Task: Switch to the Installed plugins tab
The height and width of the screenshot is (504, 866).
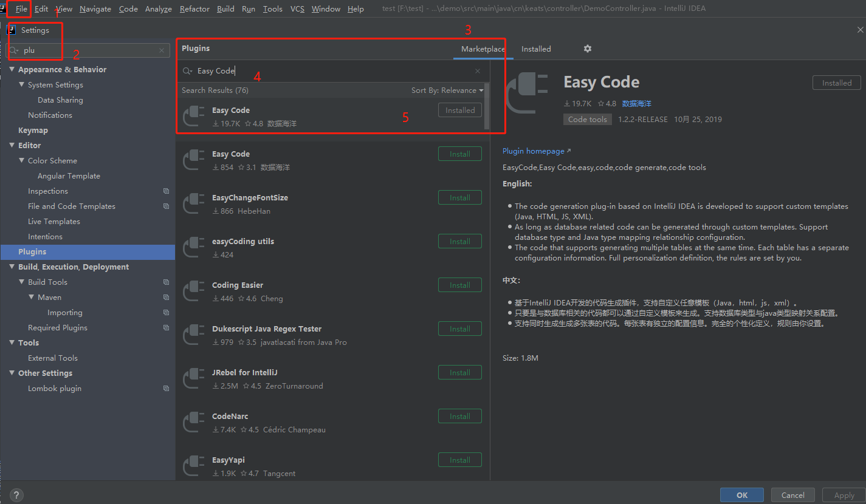Action: pyautogui.click(x=535, y=49)
